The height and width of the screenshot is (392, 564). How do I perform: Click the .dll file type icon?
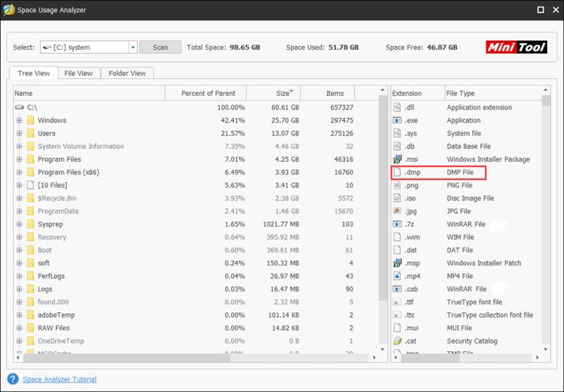pyautogui.click(x=397, y=107)
